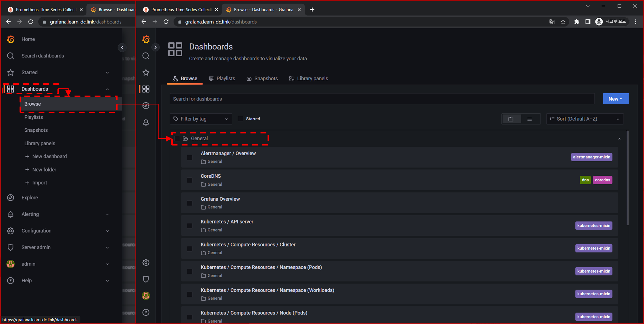Click the Starred star icon in collapsed sidebar
The height and width of the screenshot is (324, 644).
(x=146, y=73)
